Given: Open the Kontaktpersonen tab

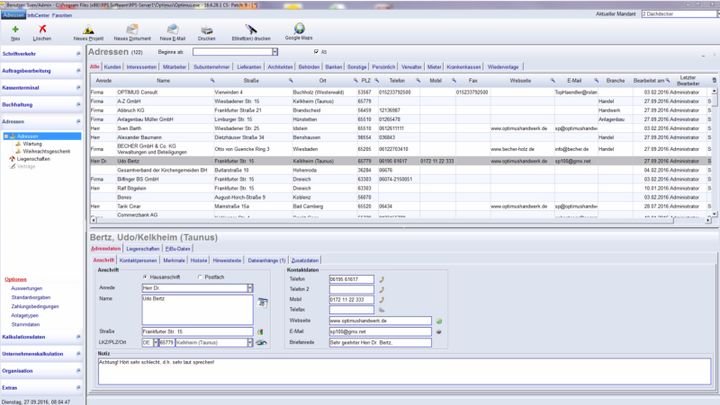Looking at the screenshot, I should coord(138,259).
